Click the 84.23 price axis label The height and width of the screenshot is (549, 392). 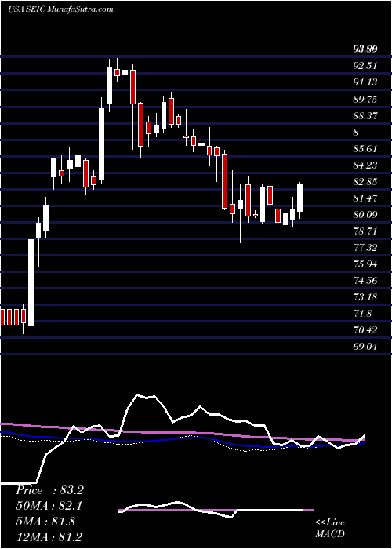coord(365,165)
